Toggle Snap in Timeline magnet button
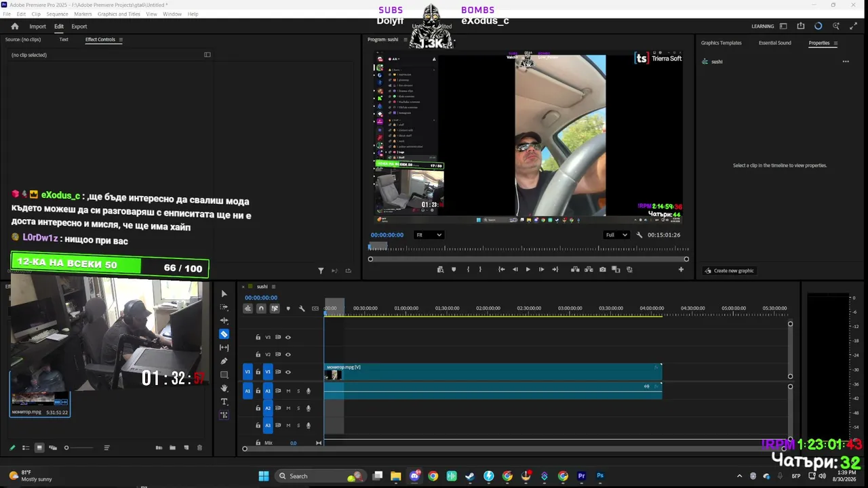The width and height of the screenshot is (868, 488). coord(261,308)
